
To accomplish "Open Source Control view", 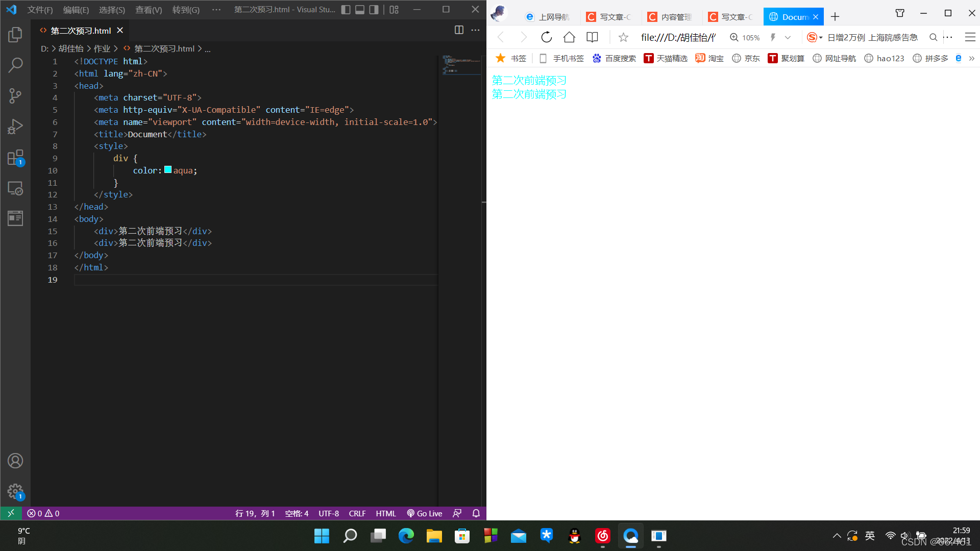I will 15,96.
